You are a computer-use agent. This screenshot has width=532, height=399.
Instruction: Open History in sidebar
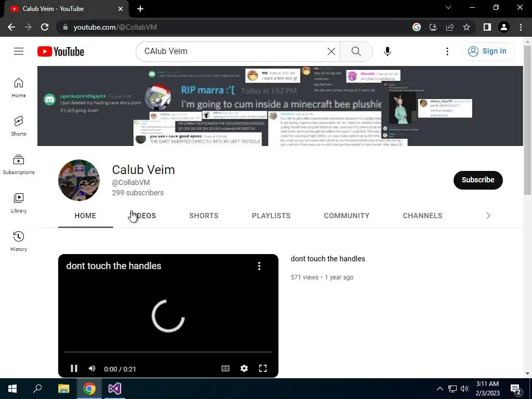[19, 241]
